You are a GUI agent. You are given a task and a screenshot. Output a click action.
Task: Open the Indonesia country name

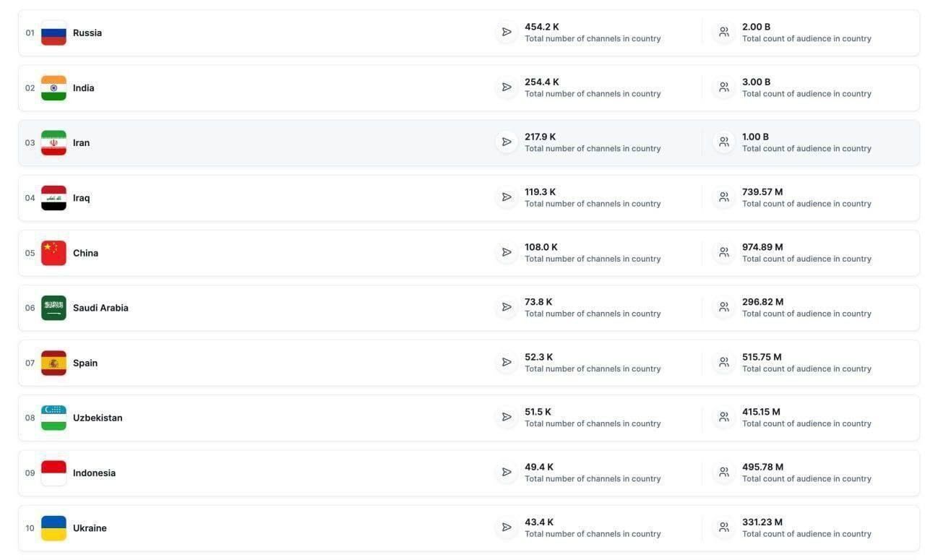pyautogui.click(x=94, y=473)
